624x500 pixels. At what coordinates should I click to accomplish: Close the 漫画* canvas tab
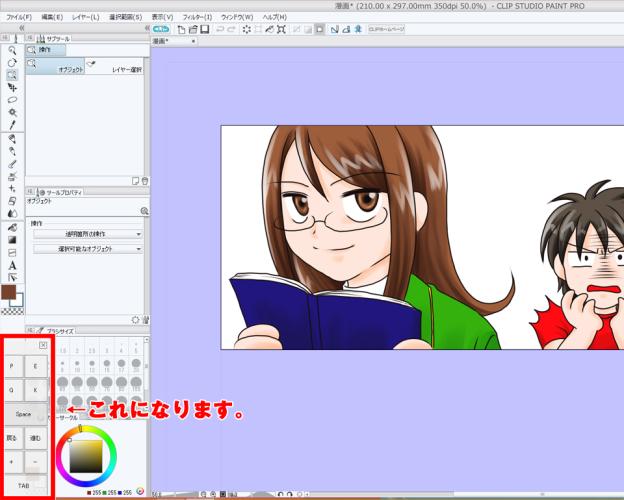(193, 41)
